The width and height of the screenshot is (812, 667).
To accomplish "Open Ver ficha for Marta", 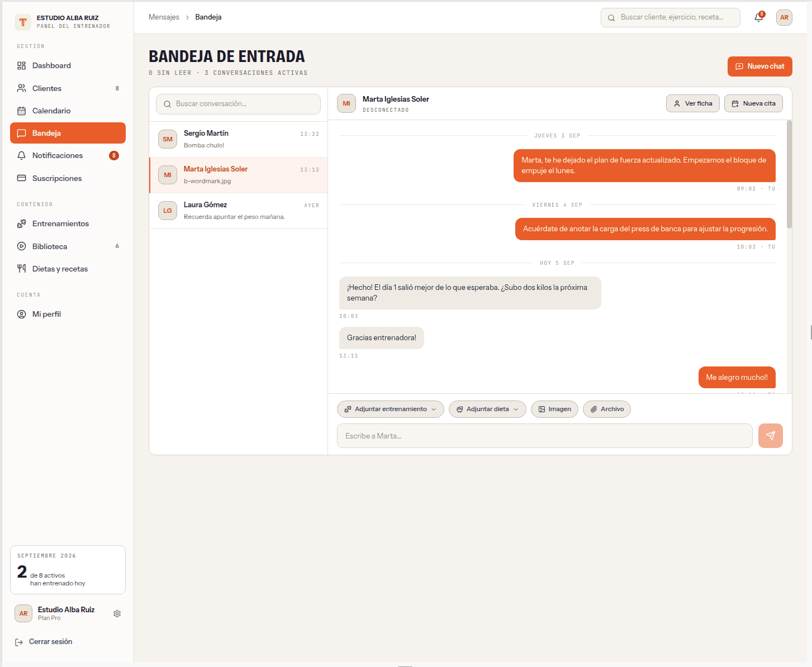I will click(693, 103).
